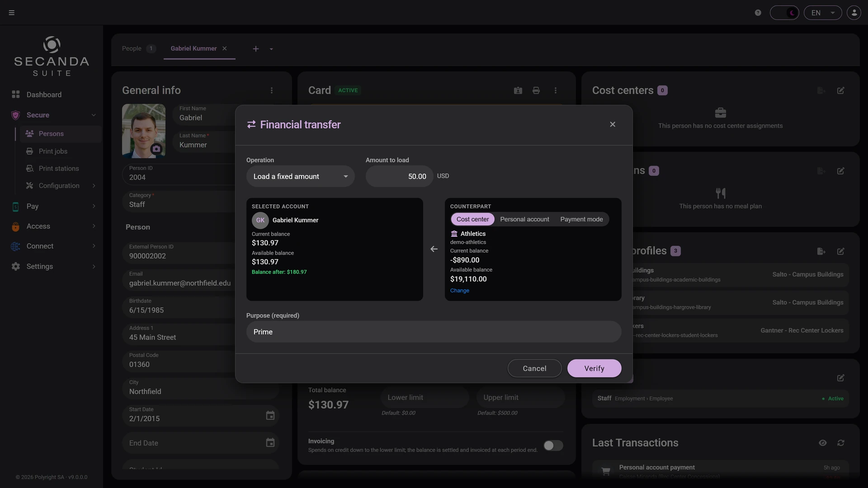Click the Verify button

pos(594,368)
